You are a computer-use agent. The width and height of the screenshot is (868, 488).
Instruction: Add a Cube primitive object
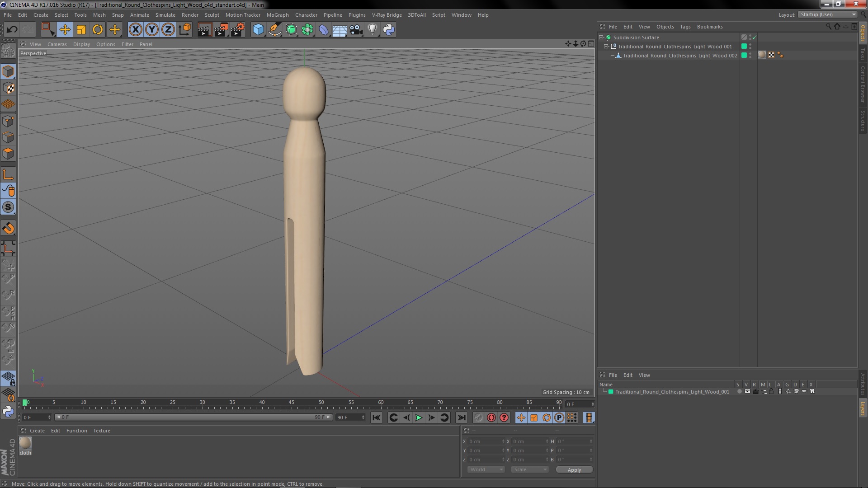tap(258, 30)
